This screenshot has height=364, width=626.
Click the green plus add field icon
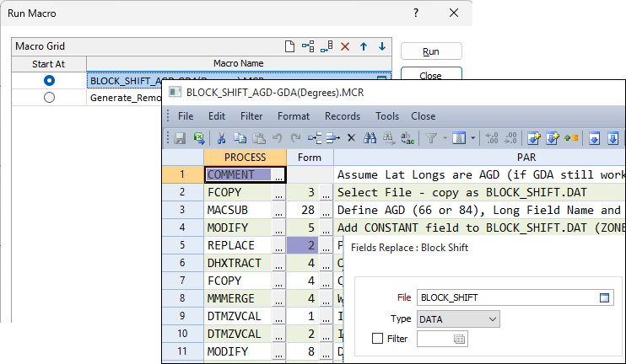pyautogui.click(x=571, y=138)
